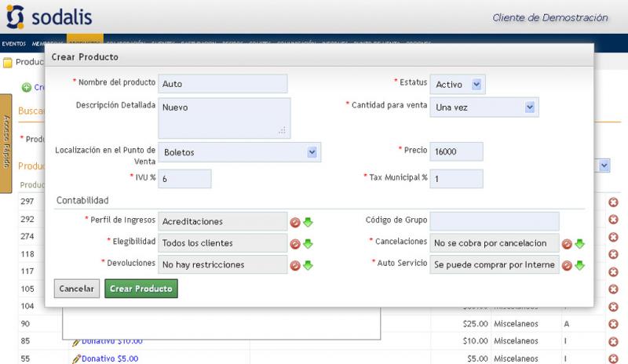Open the Eventos menu item
Image resolution: width=628 pixels, height=364 pixels.
tap(13, 44)
